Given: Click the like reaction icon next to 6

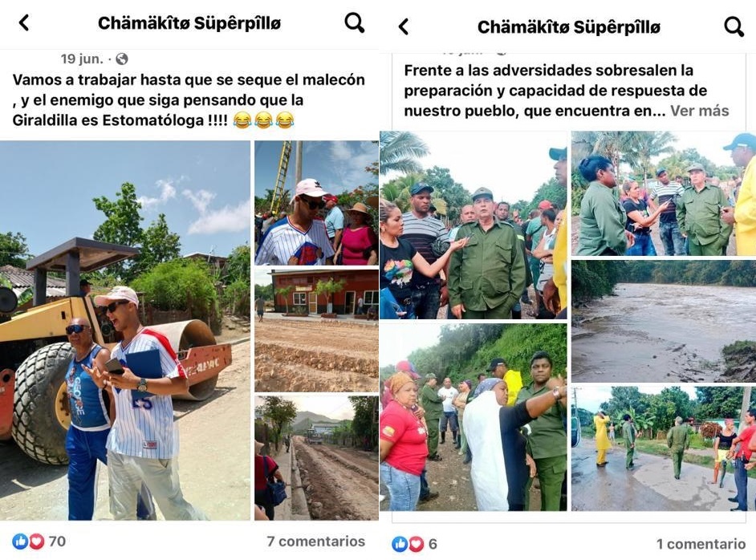Looking at the screenshot, I should [400, 544].
